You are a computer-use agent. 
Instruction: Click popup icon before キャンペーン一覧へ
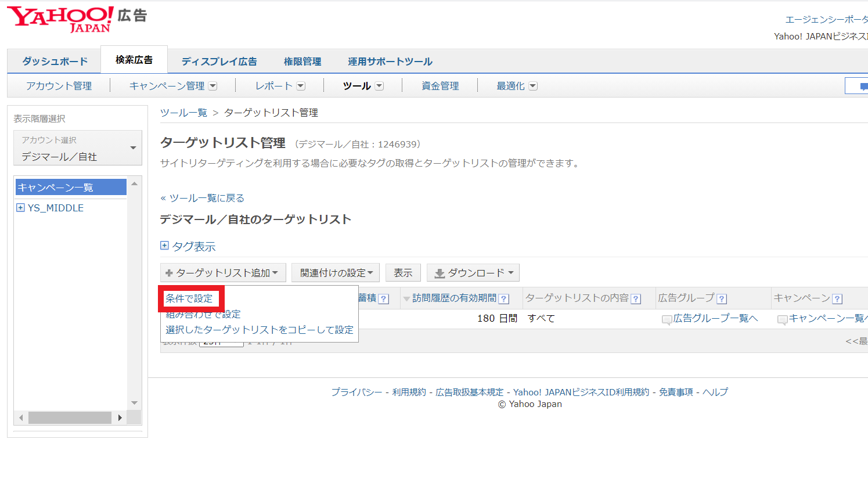coord(783,319)
